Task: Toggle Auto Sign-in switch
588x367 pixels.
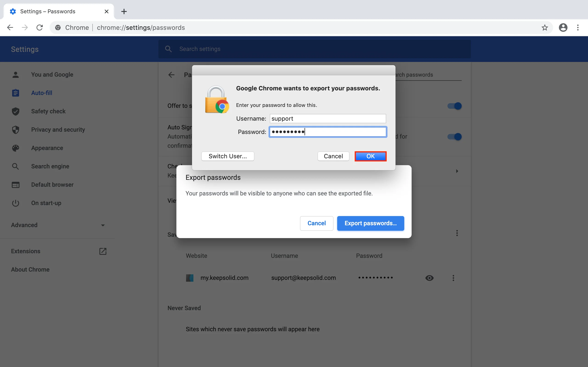Action: 455,137
